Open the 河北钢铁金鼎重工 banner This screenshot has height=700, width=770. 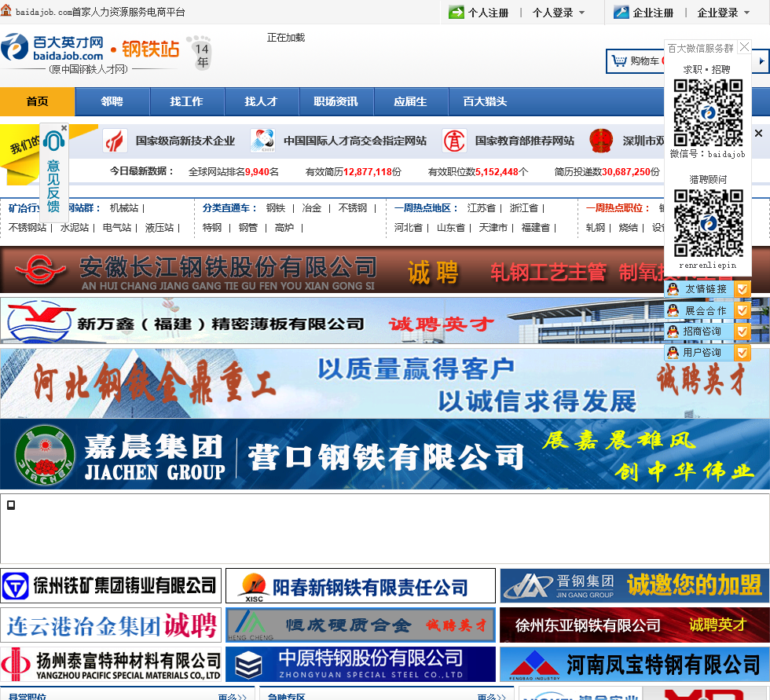(x=385, y=383)
